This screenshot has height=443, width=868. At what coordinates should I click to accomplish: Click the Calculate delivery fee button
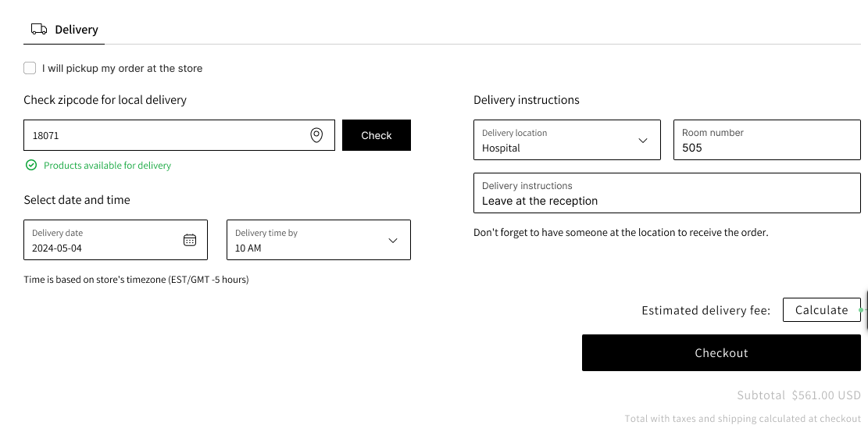pyautogui.click(x=821, y=310)
